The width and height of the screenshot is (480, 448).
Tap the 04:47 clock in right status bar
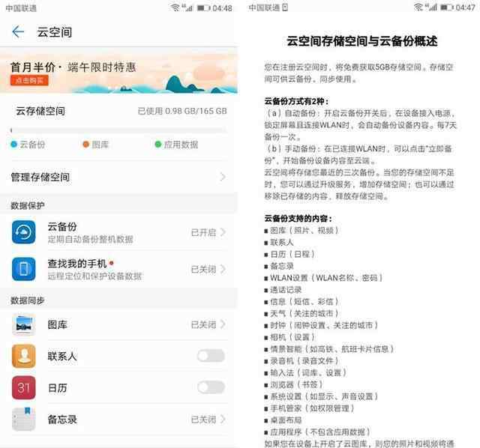465,7
